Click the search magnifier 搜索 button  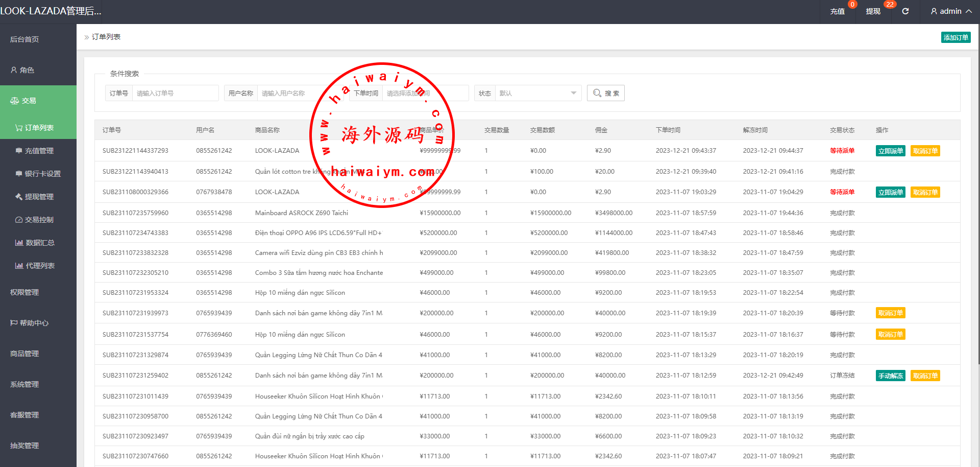pyautogui.click(x=605, y=93)
